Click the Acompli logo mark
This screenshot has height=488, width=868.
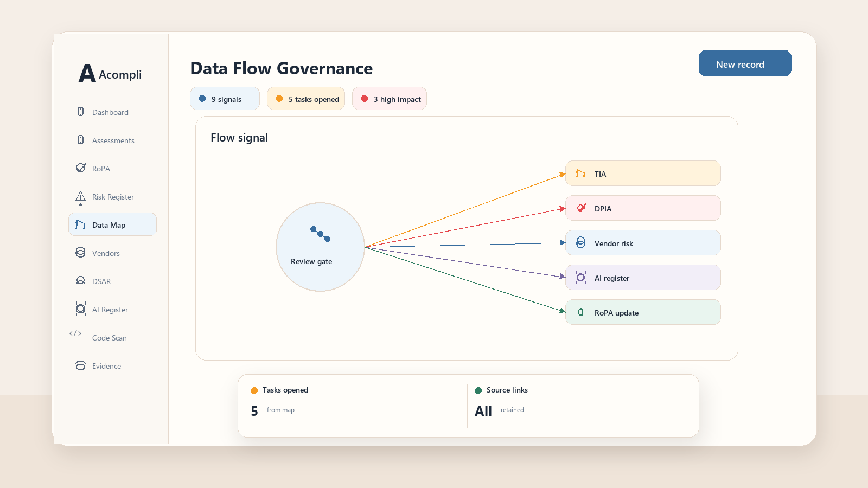pos(87,74)
